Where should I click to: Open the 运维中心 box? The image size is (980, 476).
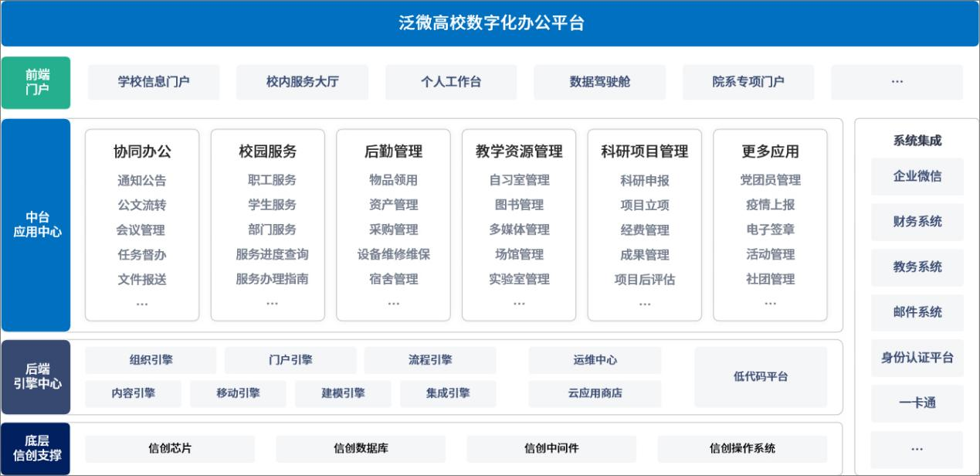click(x=595, y=360)
